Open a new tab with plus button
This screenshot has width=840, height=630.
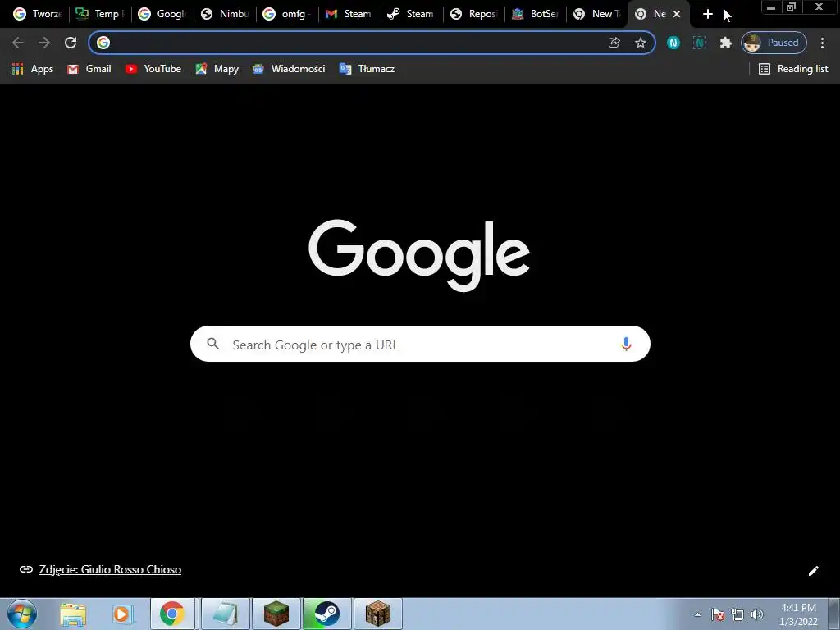(x=708, y=14)
